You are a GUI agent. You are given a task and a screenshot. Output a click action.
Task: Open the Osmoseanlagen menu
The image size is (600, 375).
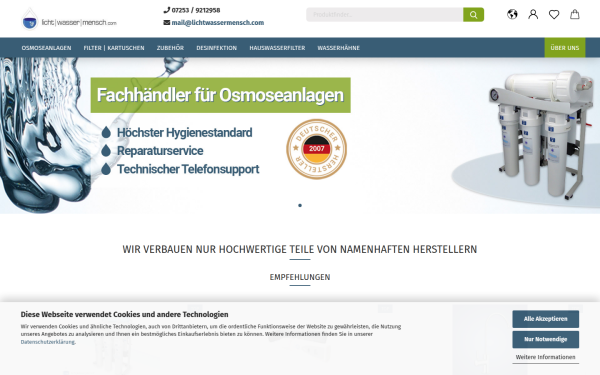(46, 48)
